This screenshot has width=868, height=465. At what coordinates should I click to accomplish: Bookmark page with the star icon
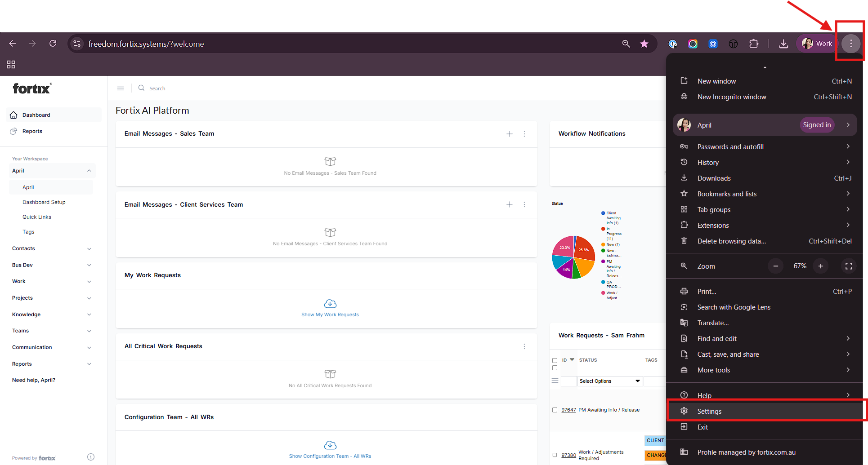tap(644, 44)
